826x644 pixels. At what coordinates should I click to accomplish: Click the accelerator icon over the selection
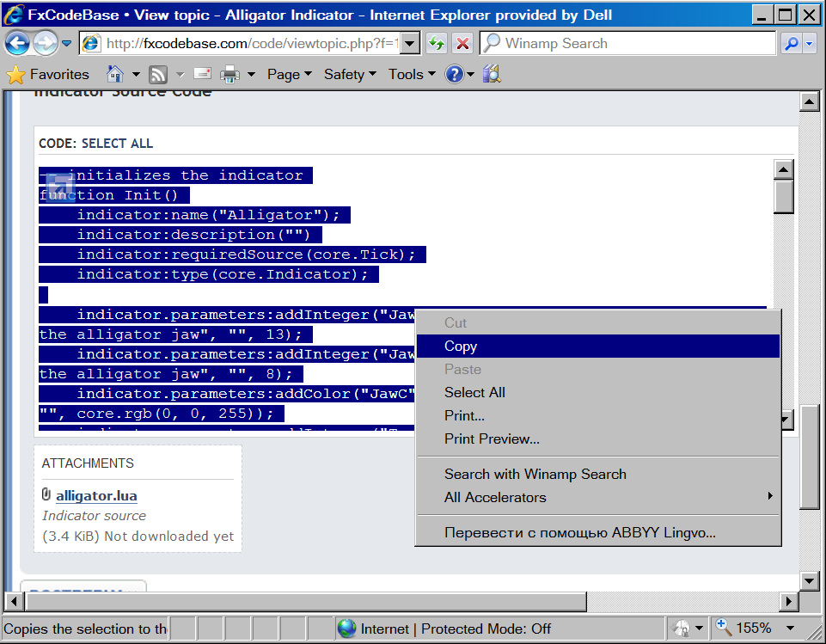60,188
